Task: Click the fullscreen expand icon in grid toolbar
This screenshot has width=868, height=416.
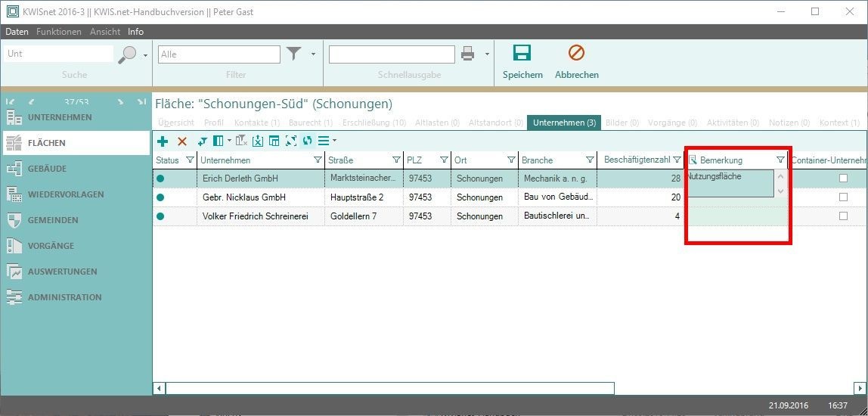Action: click(290, 141)
